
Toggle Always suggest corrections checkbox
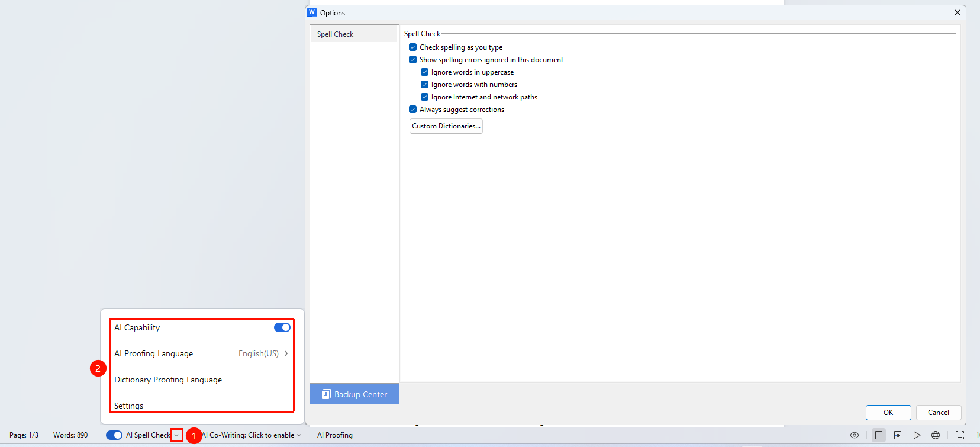(x=413, y=110)
